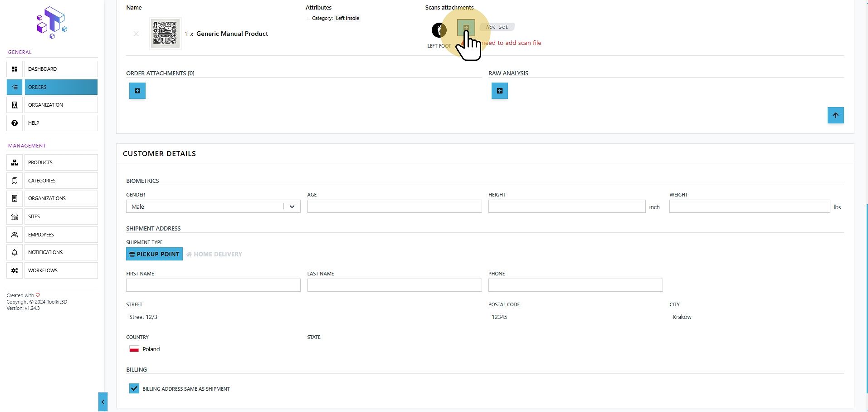
Task: Add an order attachment with plus button
Action: (x=137, y=91)
